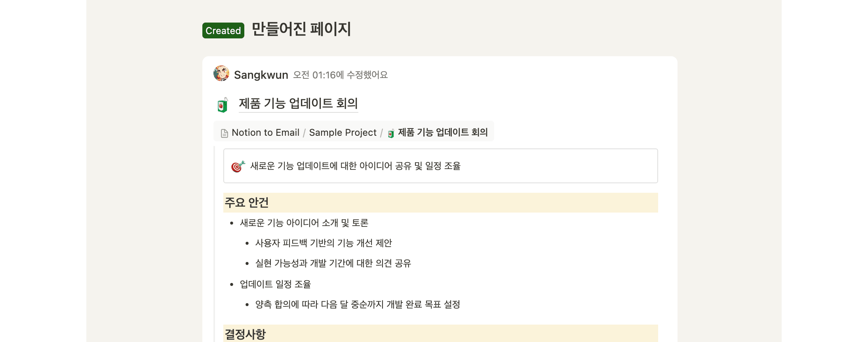Click the callout text about 아이디어 공유

coord(355,166)
